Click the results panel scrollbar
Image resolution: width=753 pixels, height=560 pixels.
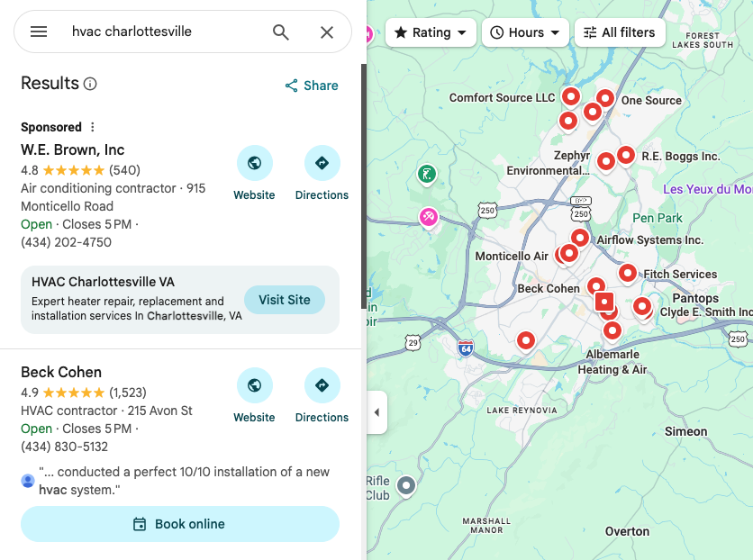[364, 186]
